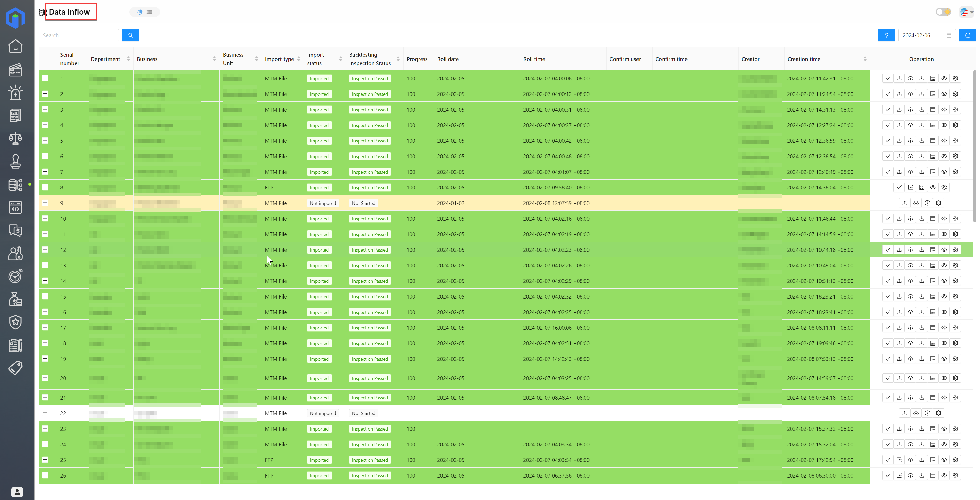
Task: Expand row 9 using the plus expander
Action: point(45,203)
